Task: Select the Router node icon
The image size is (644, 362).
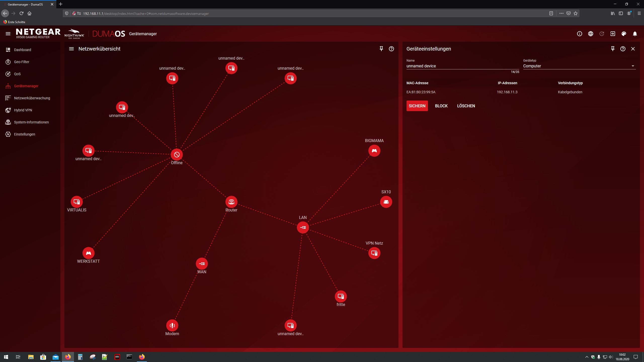Action: point(231,202)
